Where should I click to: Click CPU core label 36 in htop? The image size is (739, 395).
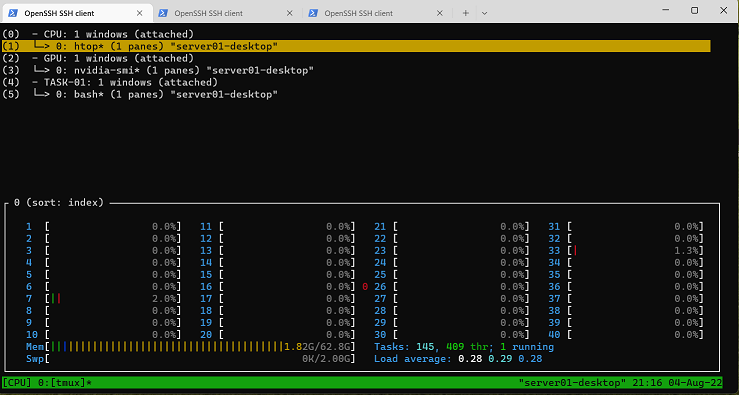(x=554, y=287)
